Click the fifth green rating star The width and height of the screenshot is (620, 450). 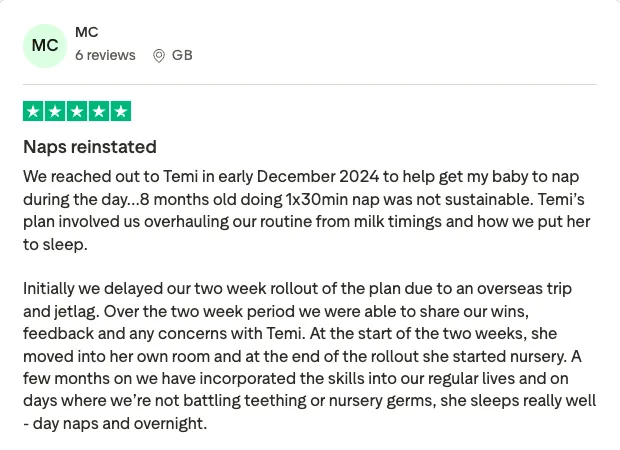pos(121,111)
